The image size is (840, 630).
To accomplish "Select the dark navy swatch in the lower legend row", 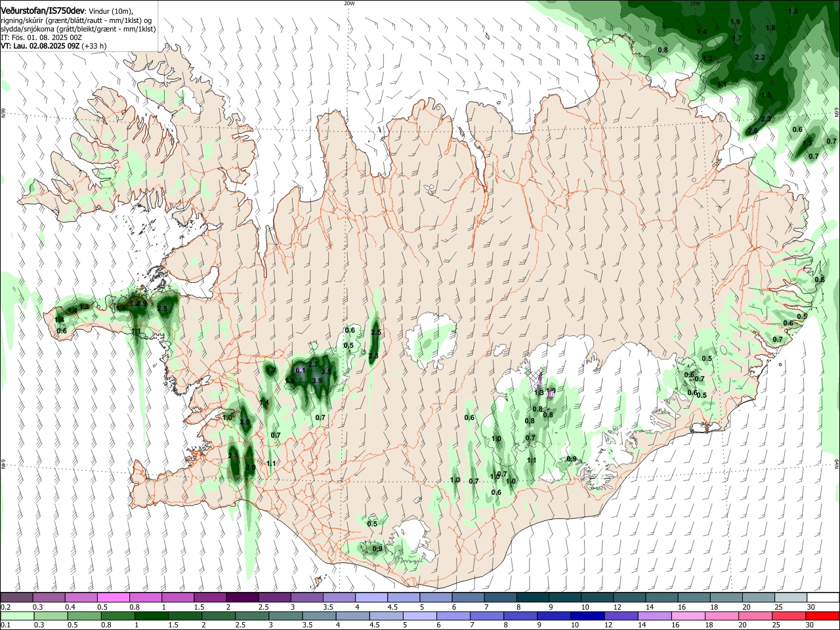I will point(586,616).
